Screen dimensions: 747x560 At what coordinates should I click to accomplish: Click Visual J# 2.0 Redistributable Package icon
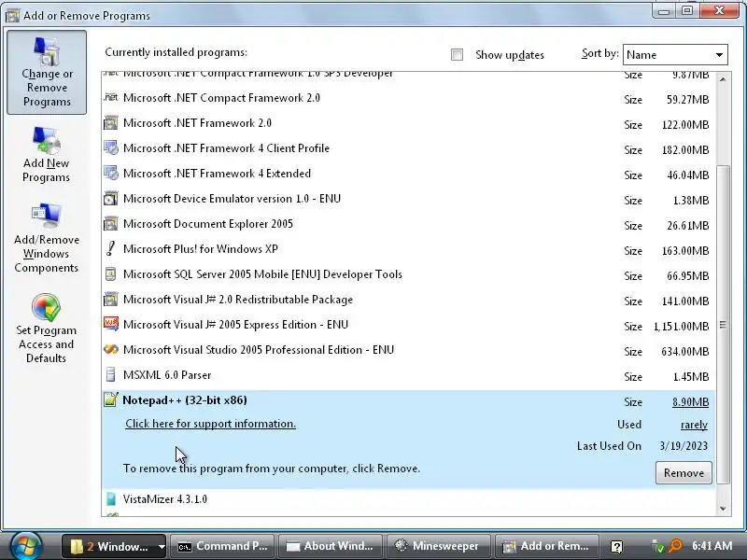pos(110,300)
